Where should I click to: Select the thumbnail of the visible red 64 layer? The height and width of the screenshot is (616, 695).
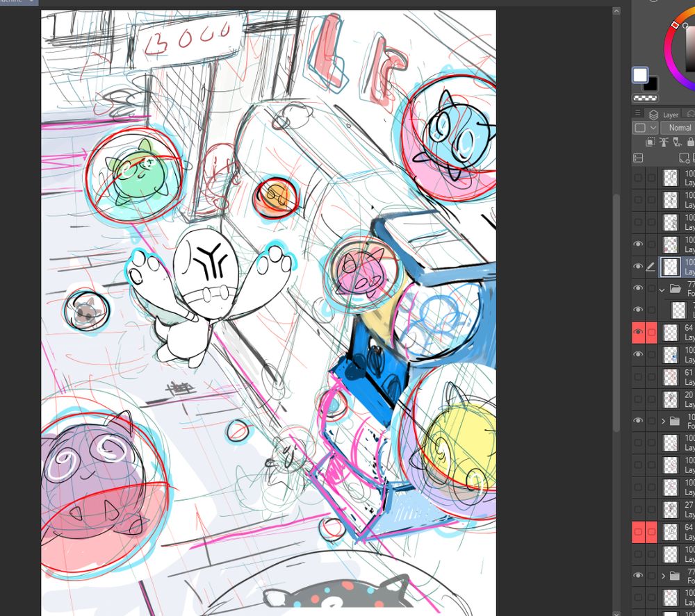click(x=671, y=333)
